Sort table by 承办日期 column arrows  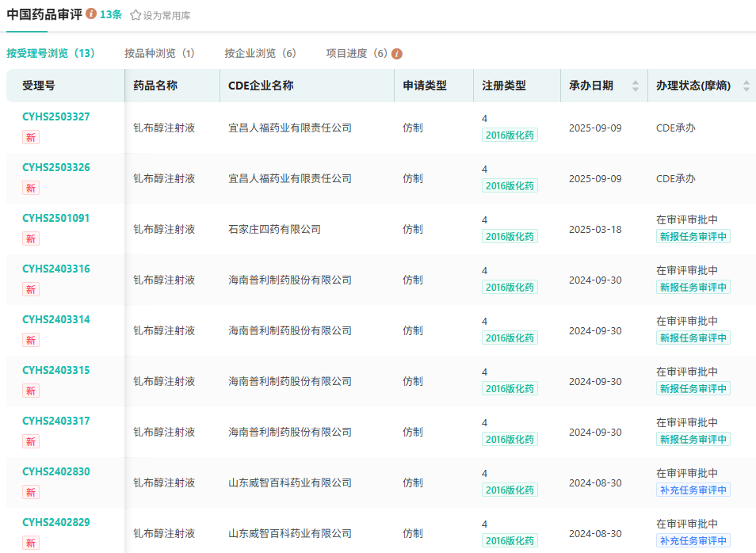click(x=635, y=86)
